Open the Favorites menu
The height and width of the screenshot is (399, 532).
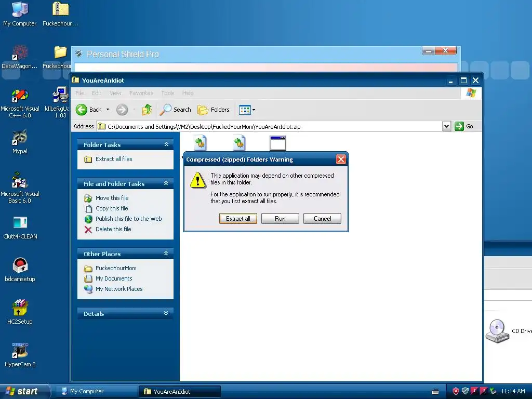click(141, 93)
